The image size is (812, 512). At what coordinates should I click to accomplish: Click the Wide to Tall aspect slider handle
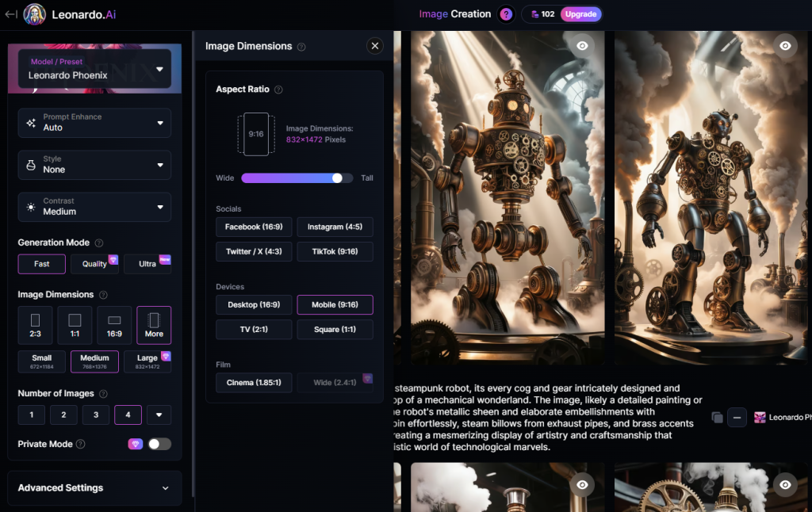pyautogui.click(x=338, y=178)
